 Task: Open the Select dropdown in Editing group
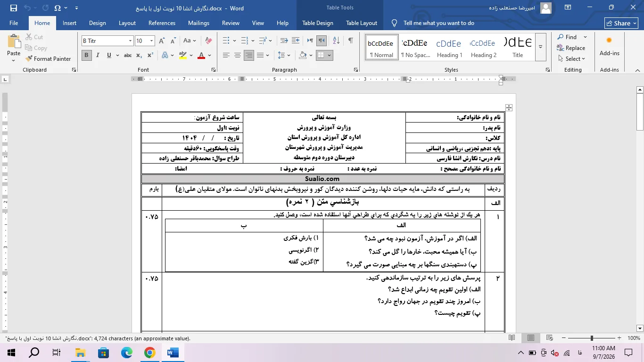click(x=571, y=59)
